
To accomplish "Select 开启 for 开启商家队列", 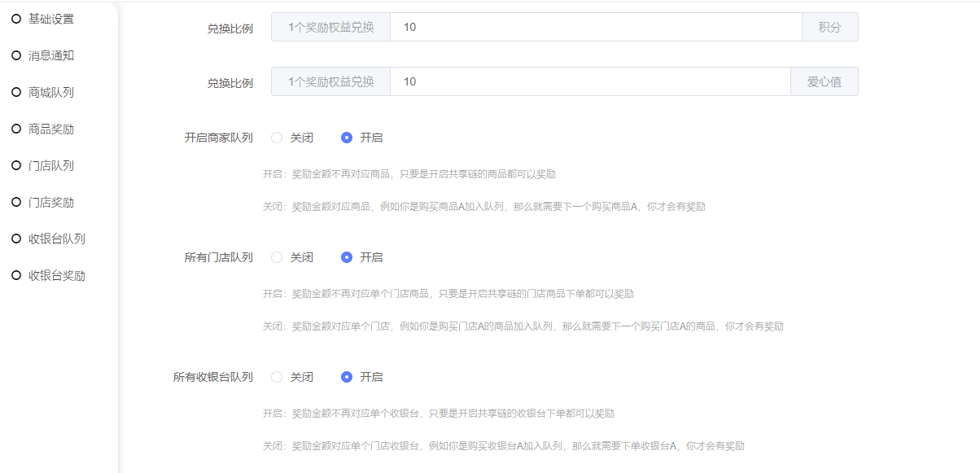I will coord(347,138).
